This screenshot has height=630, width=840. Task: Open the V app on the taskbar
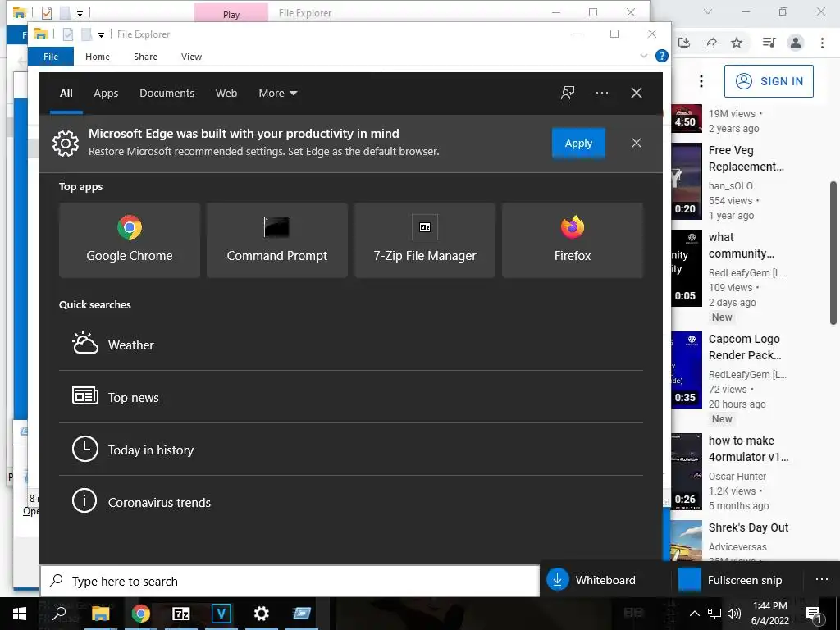(x=221, y=614)
